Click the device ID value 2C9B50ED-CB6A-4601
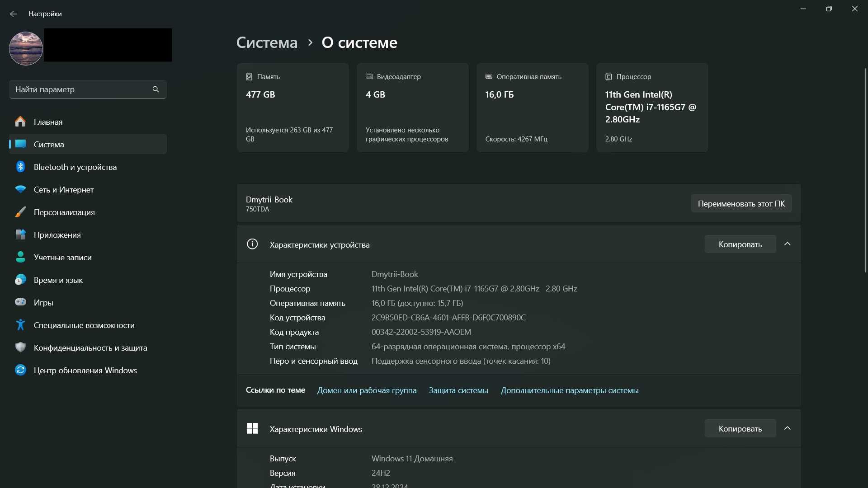Image resolution: width=868 pixels, height=488 pixels. coord(448,318)
